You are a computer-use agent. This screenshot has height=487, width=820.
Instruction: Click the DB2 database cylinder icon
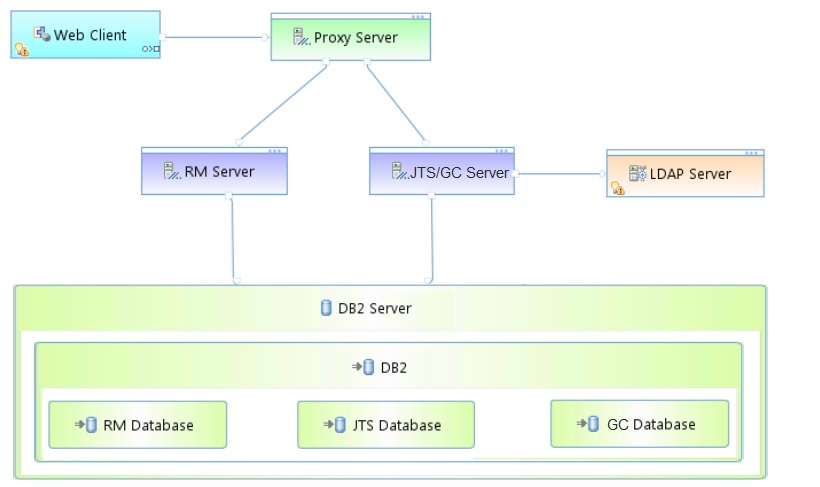point(368,367)
